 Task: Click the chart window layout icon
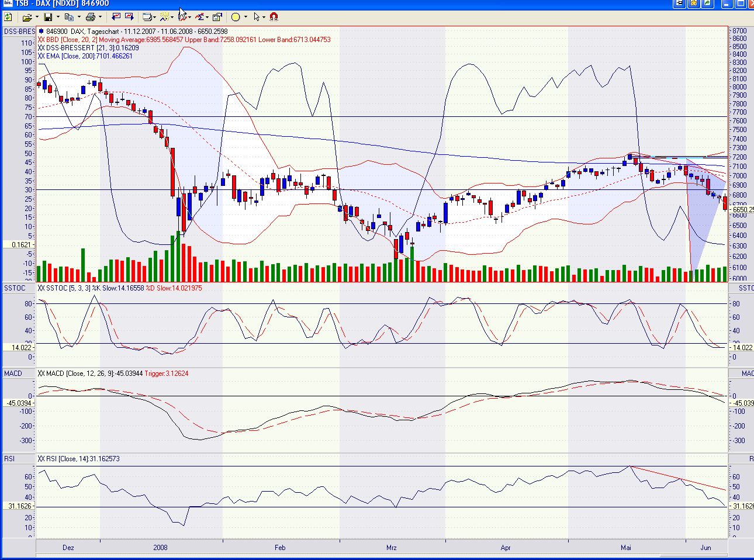click(147, 18)
